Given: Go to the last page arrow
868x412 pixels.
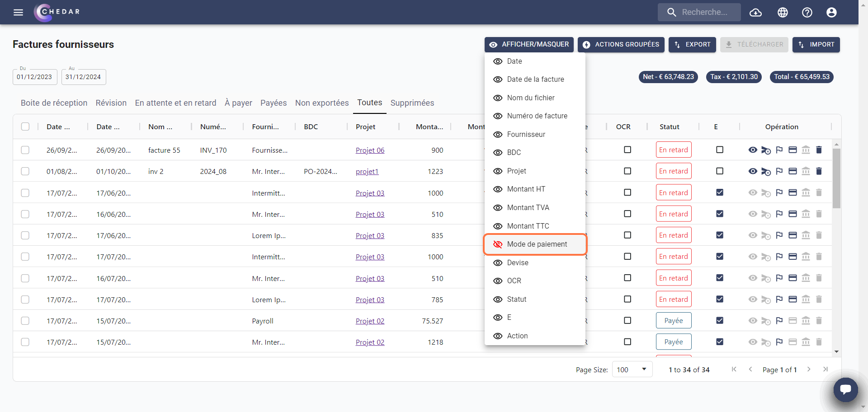Looking at the screenshot, I should tap(826, 370).
